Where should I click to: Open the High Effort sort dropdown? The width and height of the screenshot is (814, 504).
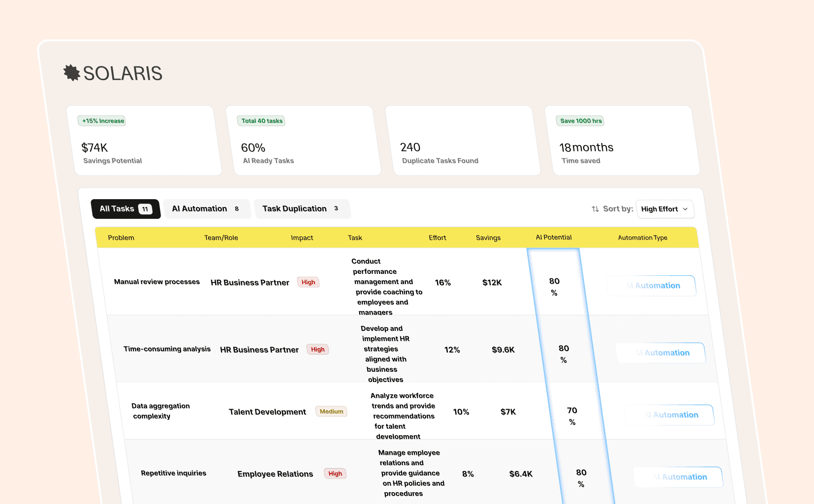click(664, 209)
